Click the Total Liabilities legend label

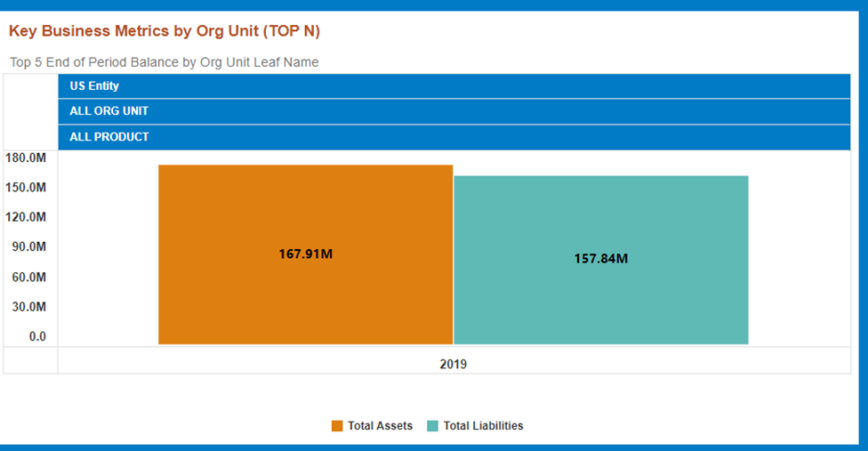[x=483, y=425]
